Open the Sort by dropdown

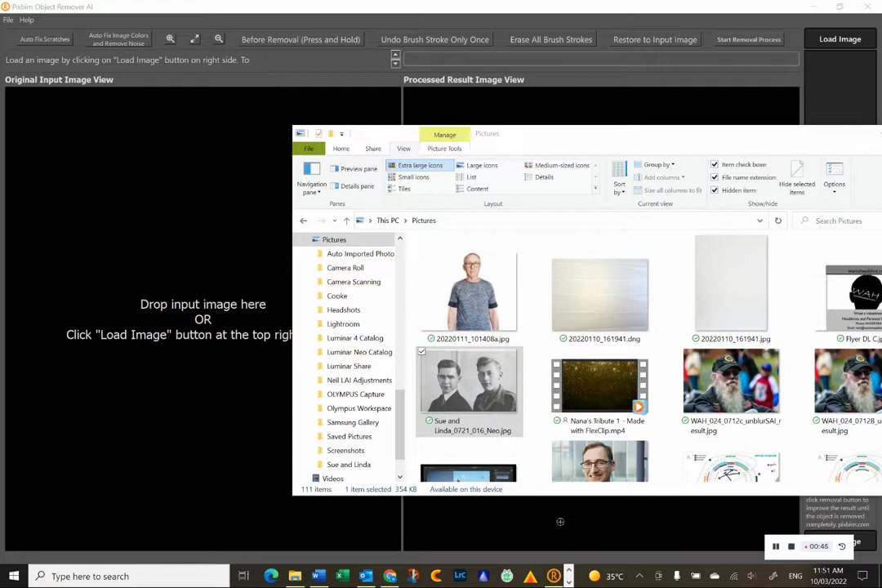[x=619, y=178]
